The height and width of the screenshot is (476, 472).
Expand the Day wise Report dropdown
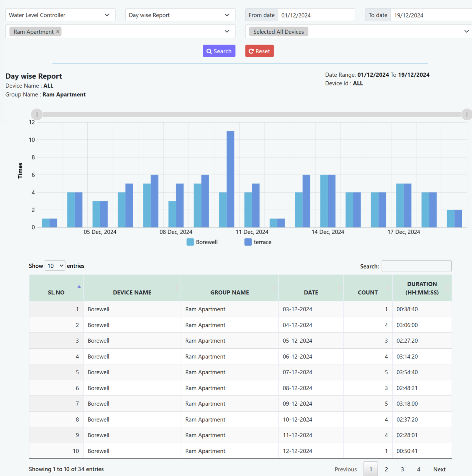(x=180, y=15)
